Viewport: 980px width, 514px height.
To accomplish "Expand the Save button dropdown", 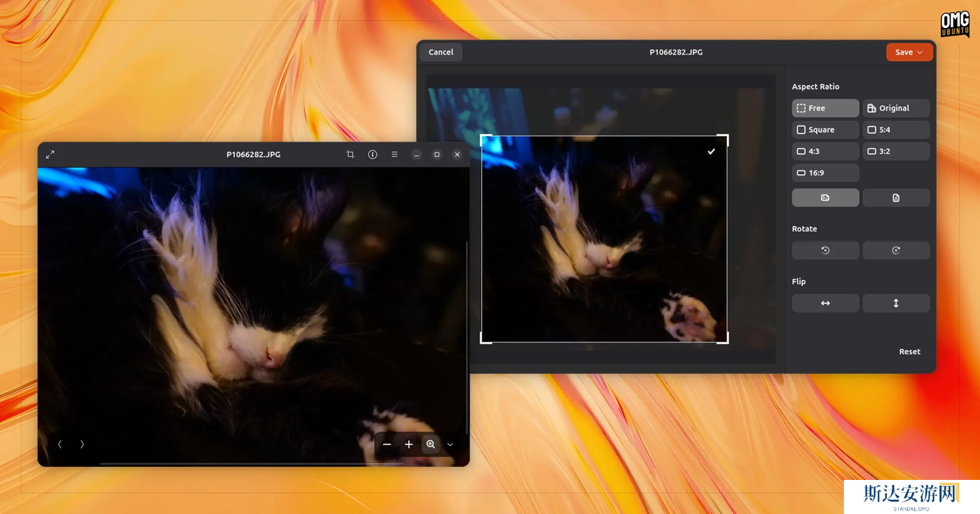I will tap(920, 52).
